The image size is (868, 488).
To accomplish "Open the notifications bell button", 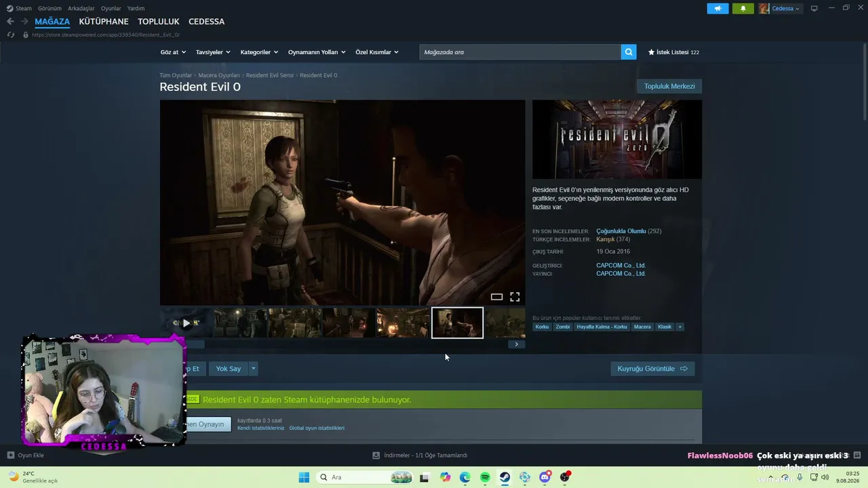I will pos(743,9).
